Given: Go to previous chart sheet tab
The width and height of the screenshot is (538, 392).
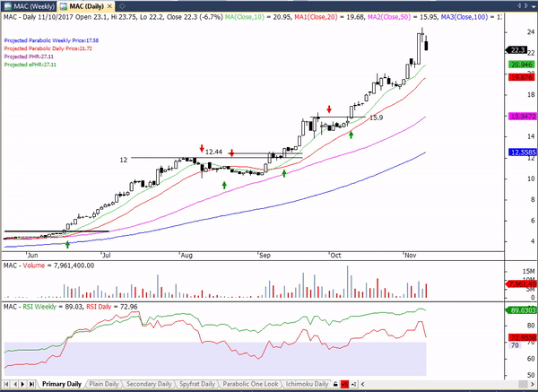Looking at the screenshot, I should pyautogui.click(x=14, y=384).
